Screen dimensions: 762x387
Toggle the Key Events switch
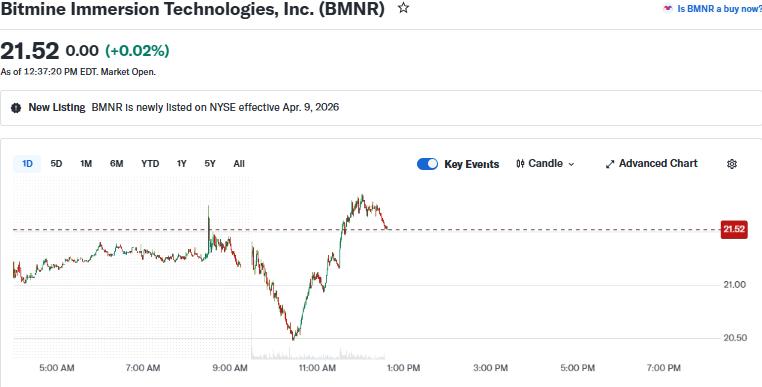coord(427,164)
